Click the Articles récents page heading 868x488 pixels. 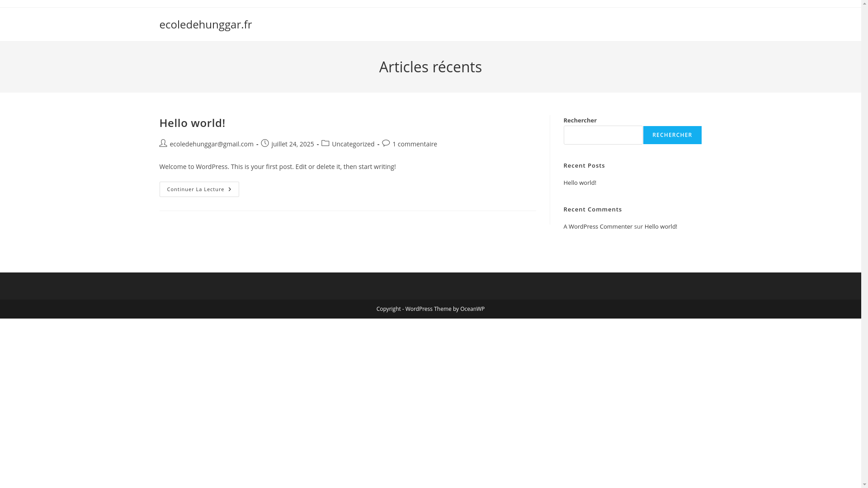[x=430, y=67]
